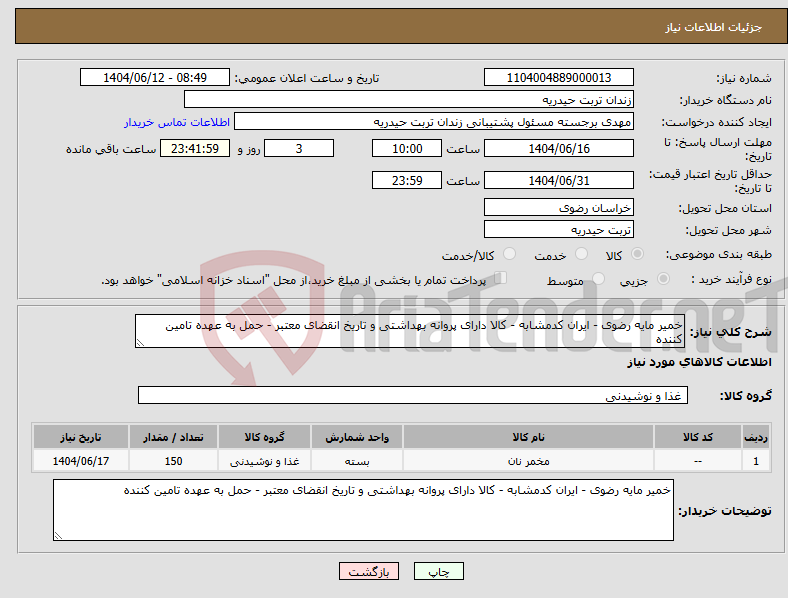This screenshot has width=788, height=598.
Task: Click the response deadline date 1404/06/16
Action: 559,148
